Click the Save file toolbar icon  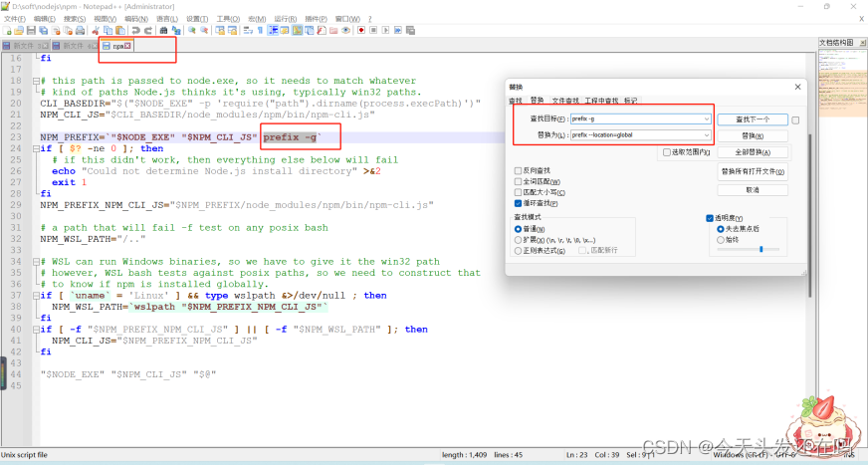31,31
